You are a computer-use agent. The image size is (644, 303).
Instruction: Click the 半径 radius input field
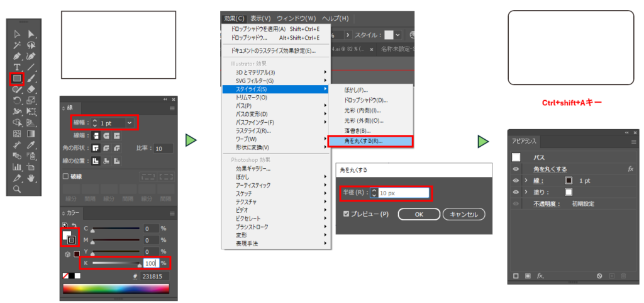point(402,193)
